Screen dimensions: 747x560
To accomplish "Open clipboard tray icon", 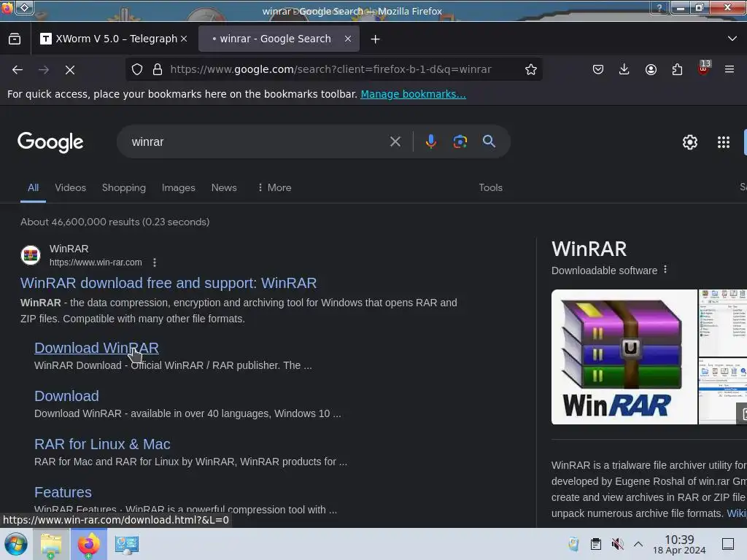I will click(595, 544).
